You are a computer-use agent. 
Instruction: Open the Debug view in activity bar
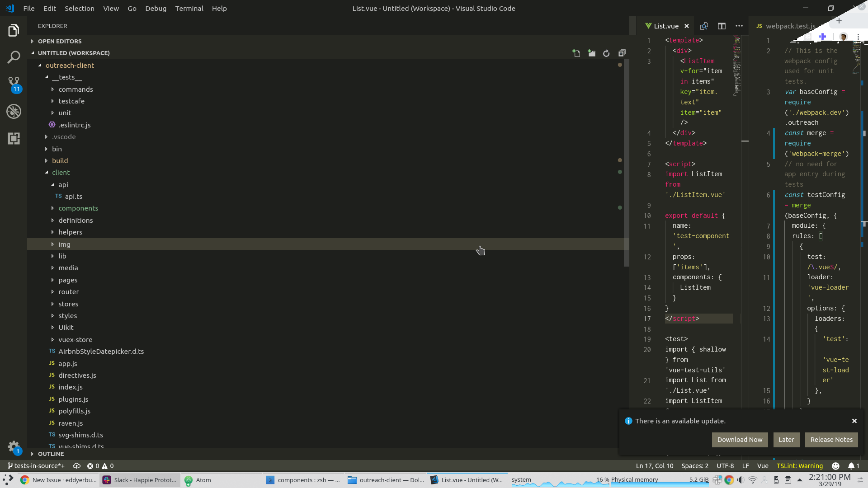coord(14,111)
